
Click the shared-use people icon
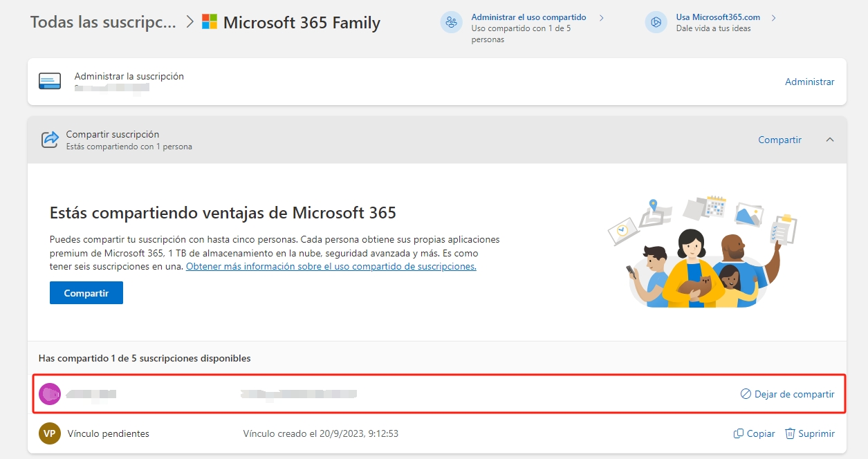click(452, 22)
